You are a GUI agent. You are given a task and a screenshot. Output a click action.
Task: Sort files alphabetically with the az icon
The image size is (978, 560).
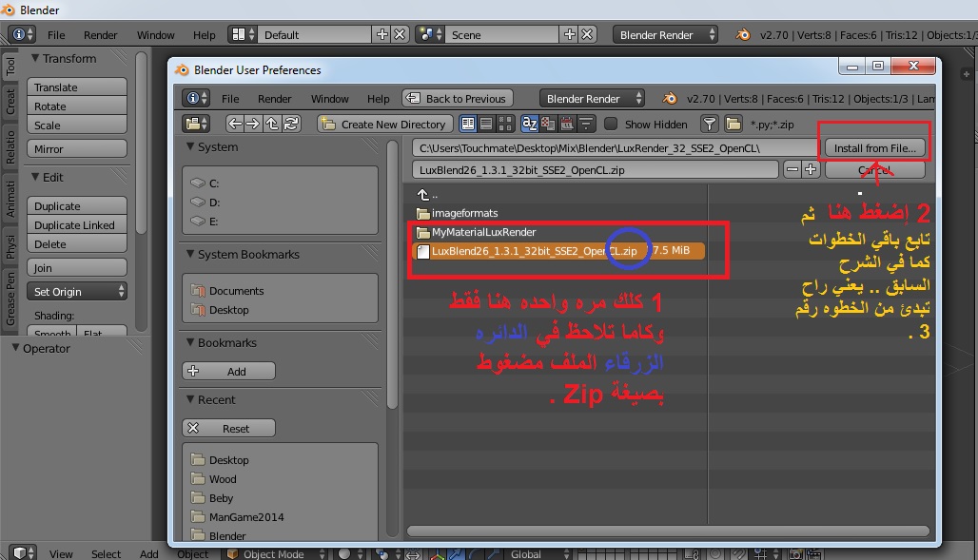(530, 125)
